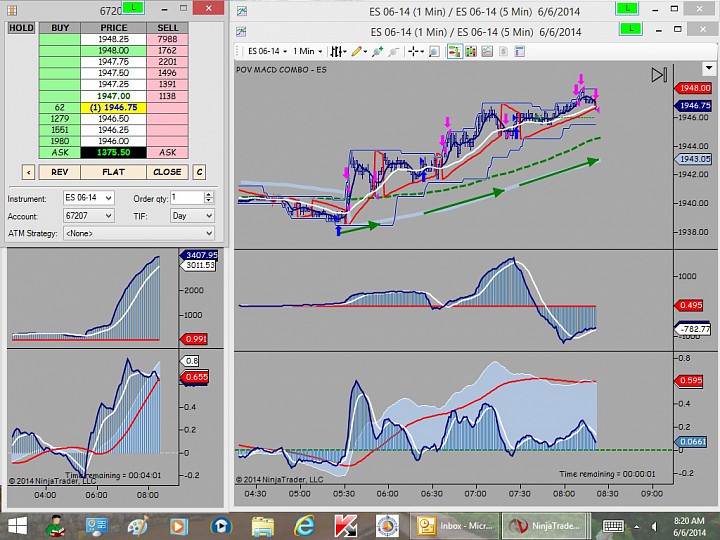This screenshot has height=540, width=720.
Task: Click the Order qty input field
Action: pos(187,198)
